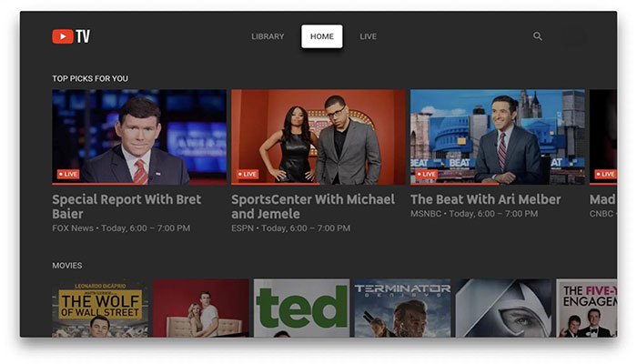This screenshot has width=637, height=364.
Task: Click the Special Report With Bret Baier title
Action: (x=126, y=207)
